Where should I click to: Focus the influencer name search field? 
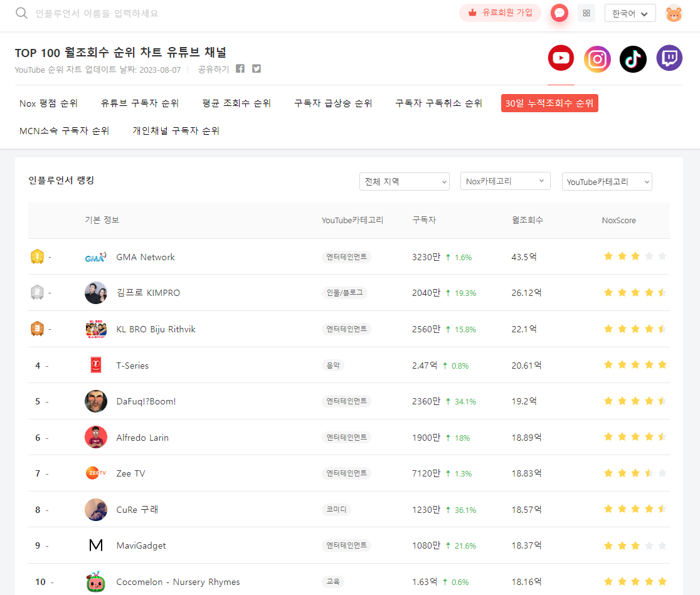click(97, 13)
